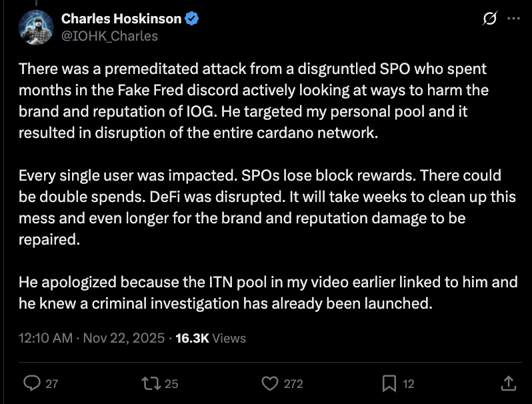Click the 12:10 AM · Nov 22, 2025 timestamp
532x404 pixels.
point(92,338)
